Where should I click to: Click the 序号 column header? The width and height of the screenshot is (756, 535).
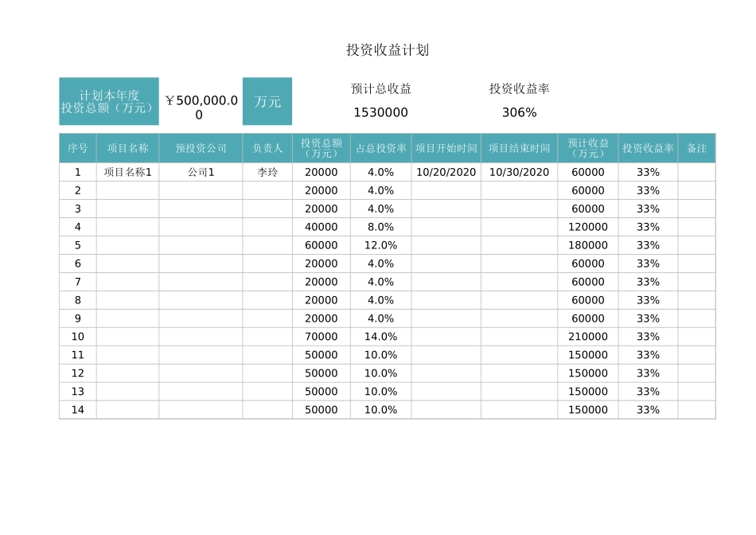tap(78, 148)
